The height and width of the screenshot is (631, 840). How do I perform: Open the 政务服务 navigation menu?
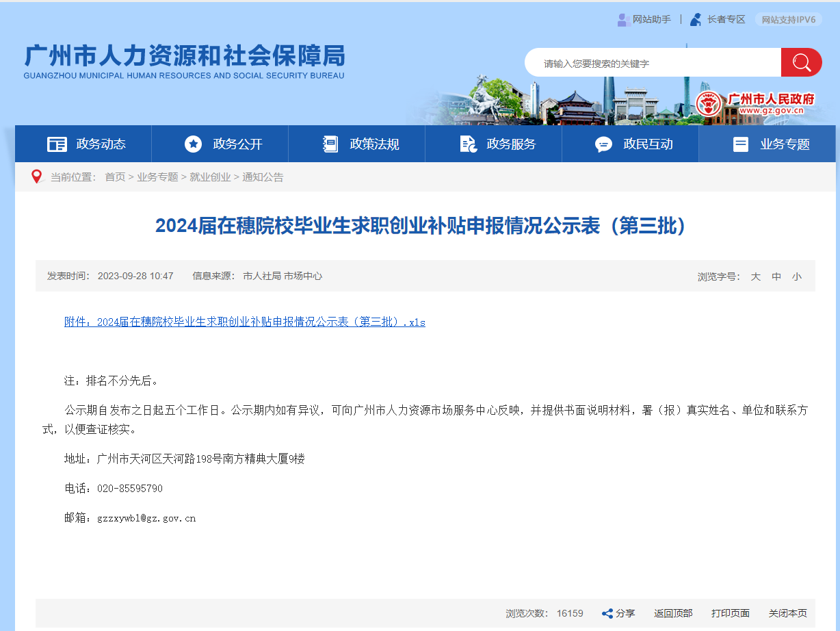coord(510,144)
